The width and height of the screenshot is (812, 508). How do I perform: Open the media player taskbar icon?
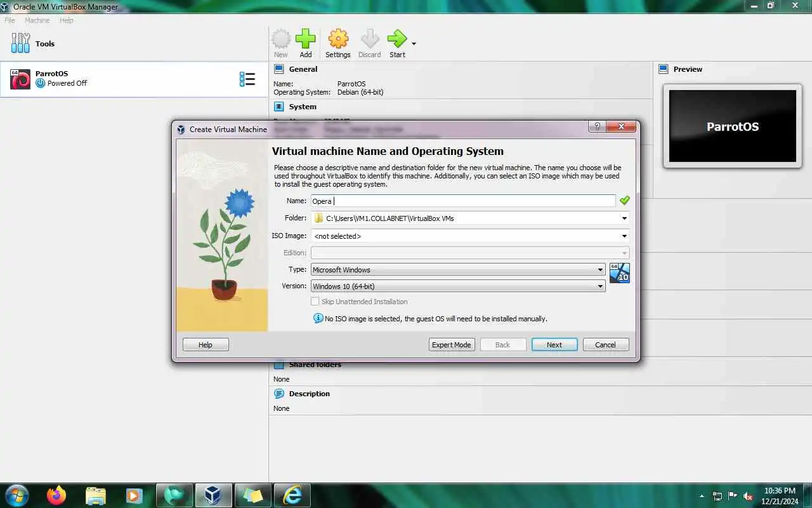(x=134, y=495)
